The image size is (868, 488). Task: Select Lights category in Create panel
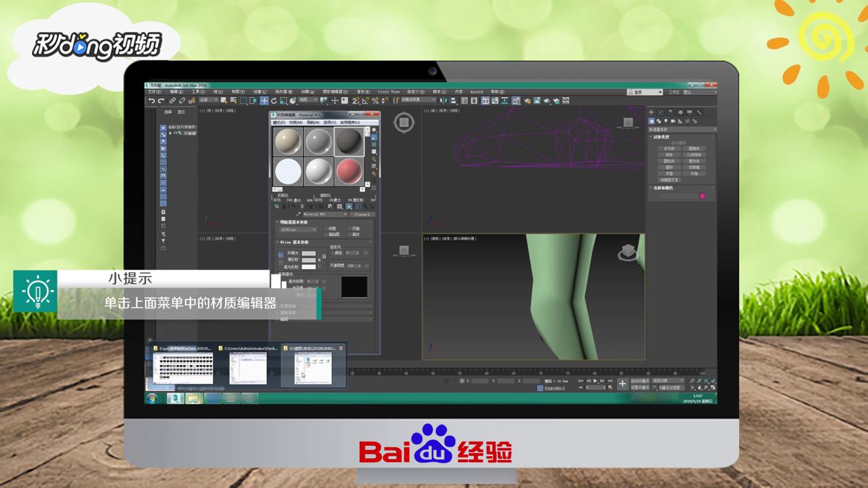(x=665, y=121)
